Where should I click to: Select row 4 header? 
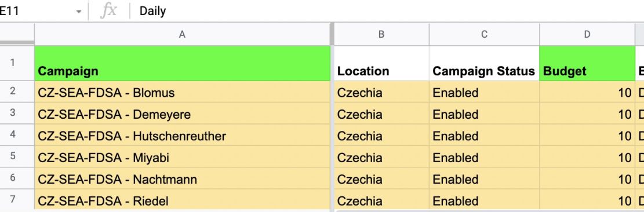(x=13, y=135)
